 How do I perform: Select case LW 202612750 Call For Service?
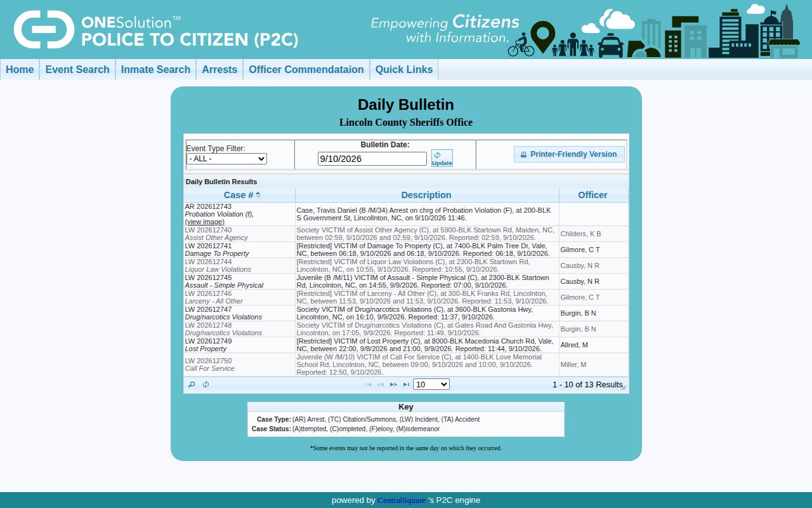pyautogui.click(x=406, y=364)
